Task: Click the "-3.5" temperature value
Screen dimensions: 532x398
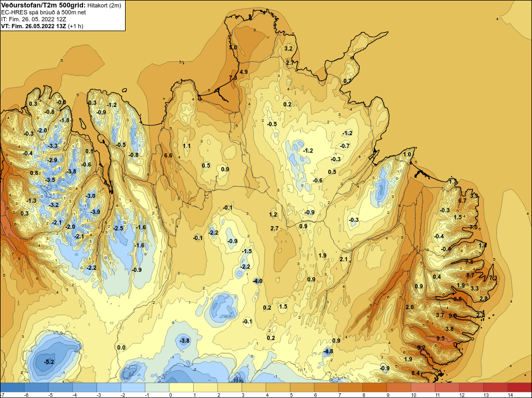Action: 50,180
